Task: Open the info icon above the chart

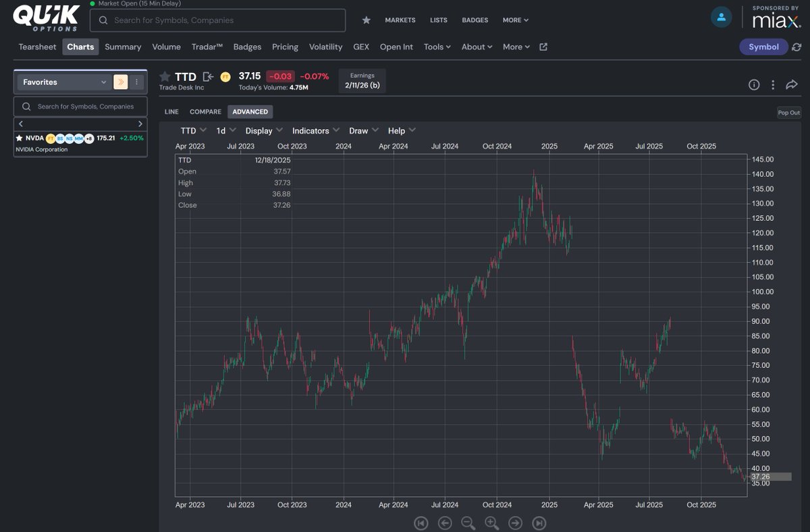Action: tap(754, 84)
